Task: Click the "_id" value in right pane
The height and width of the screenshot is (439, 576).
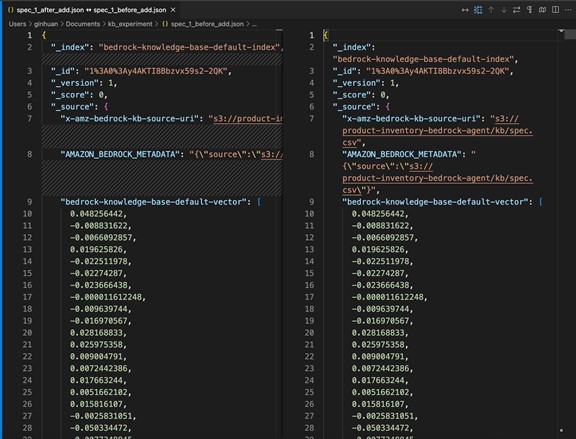Action: click(x=438, y=71)
